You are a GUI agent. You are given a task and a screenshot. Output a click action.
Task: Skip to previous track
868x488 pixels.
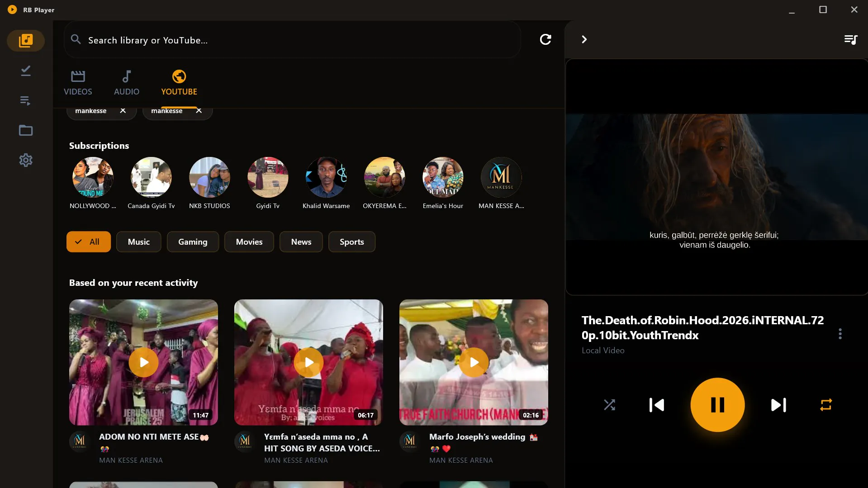coord(657,405)
